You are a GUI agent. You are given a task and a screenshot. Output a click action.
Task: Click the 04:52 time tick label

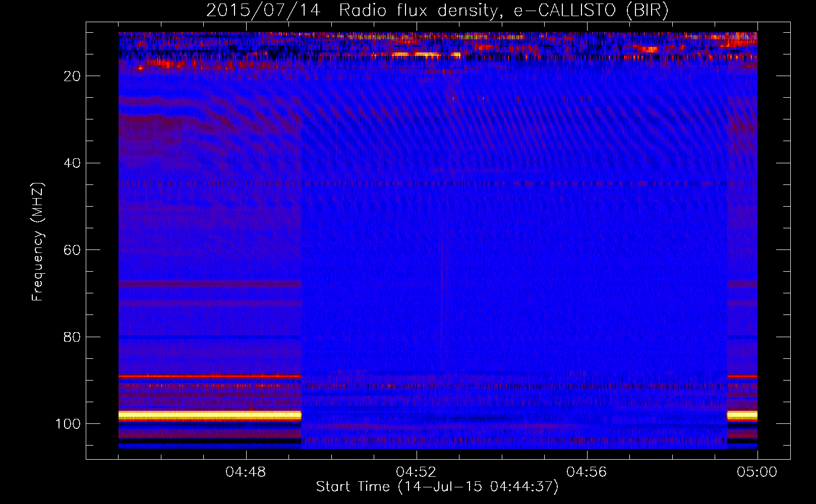click(x=417, y=472)
